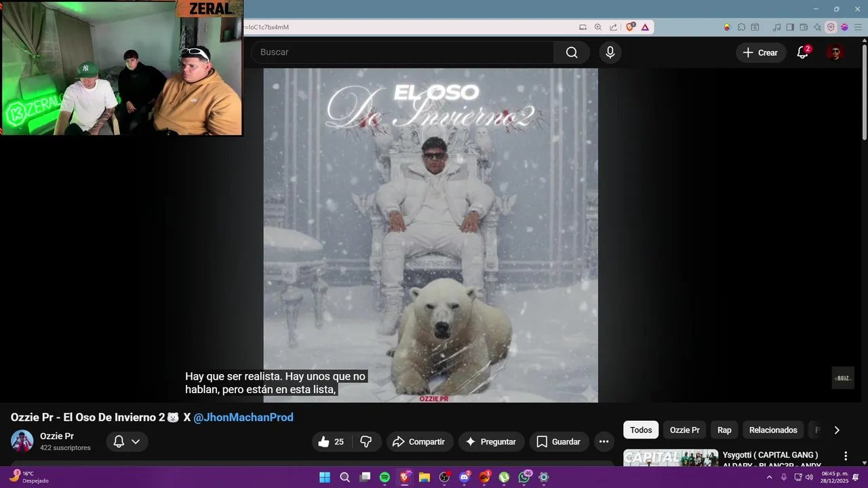The height and width of the screenshot is (488, 868).
Task: Open File Explorer from the taskbar
Action: point(425,477)
